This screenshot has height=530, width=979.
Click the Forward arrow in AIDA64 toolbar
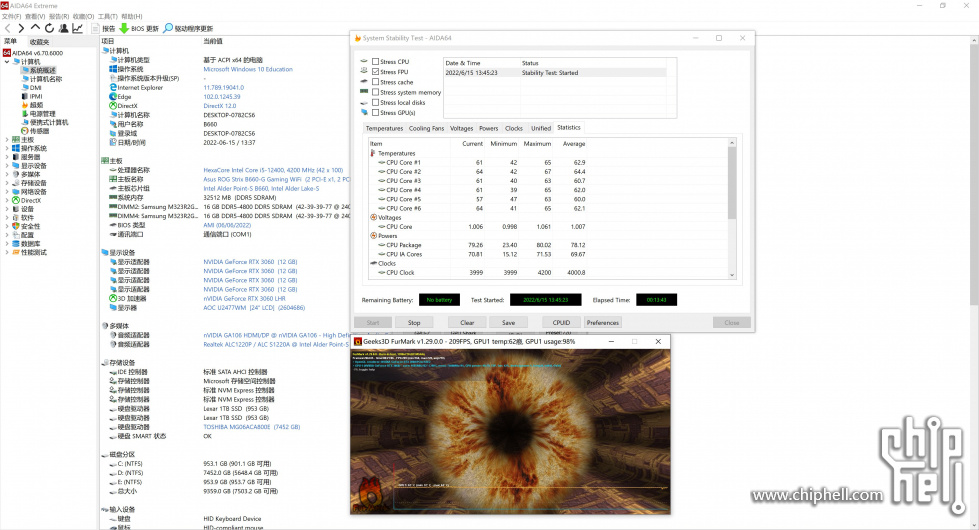click(x=21, y=28)
